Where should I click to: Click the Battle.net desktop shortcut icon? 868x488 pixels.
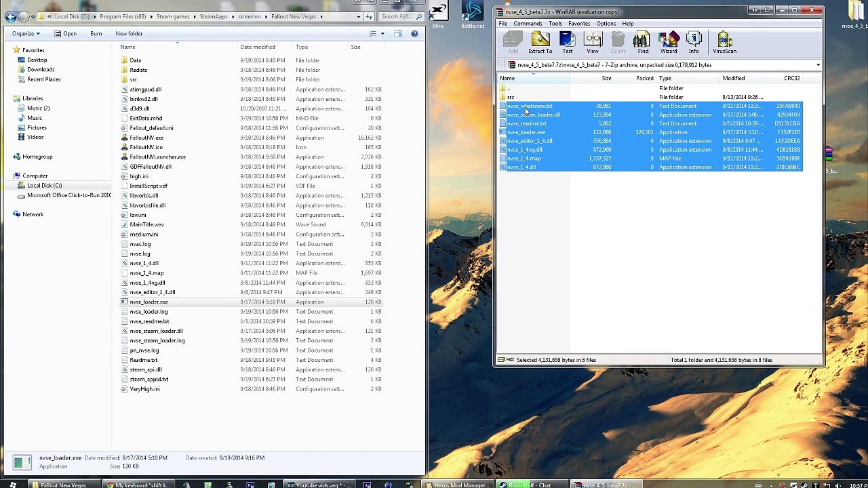(x=473, y=14)
